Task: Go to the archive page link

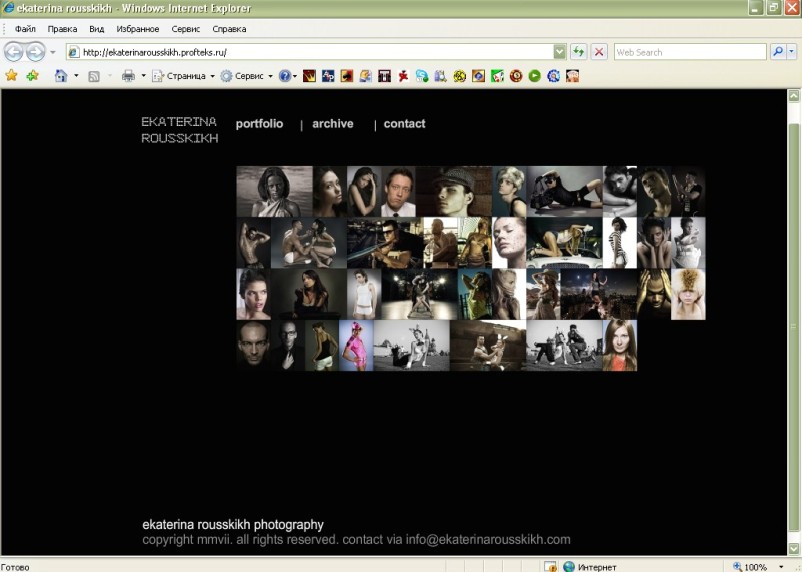Action: tap(332, 124)
